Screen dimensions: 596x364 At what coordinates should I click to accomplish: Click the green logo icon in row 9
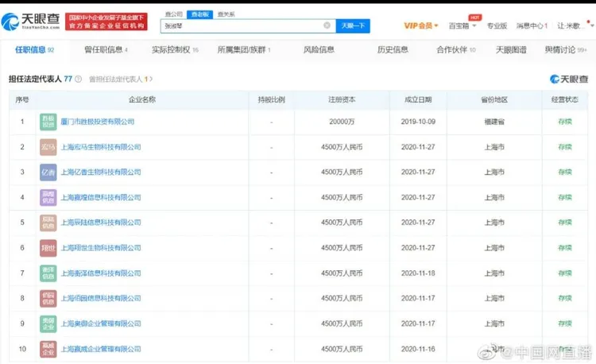click(x=48, y=323)
